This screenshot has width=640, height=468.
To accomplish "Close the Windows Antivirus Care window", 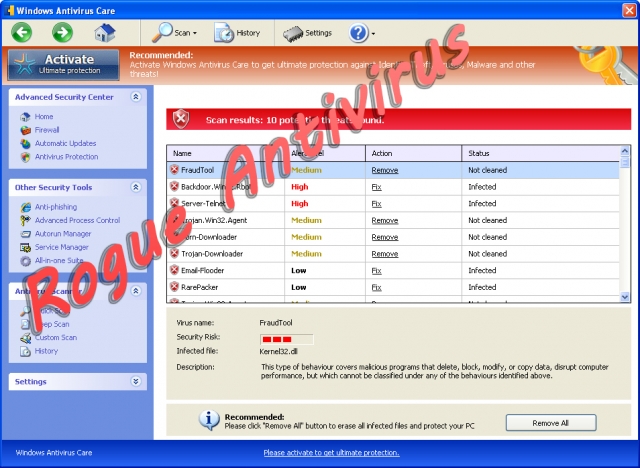I will coord(629,10).
